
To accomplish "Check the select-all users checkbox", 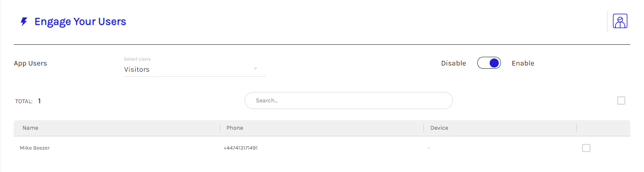I will pos(621,101).
